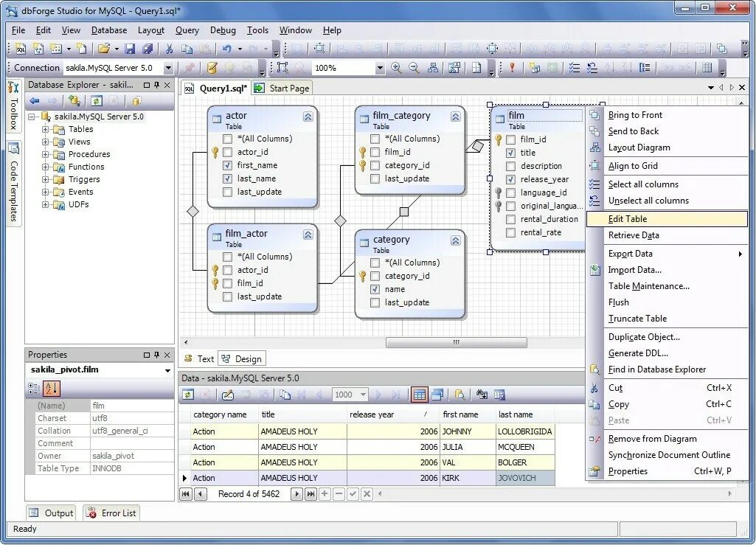Click the Zoom In magnifier icon

(x=396, y=68)
